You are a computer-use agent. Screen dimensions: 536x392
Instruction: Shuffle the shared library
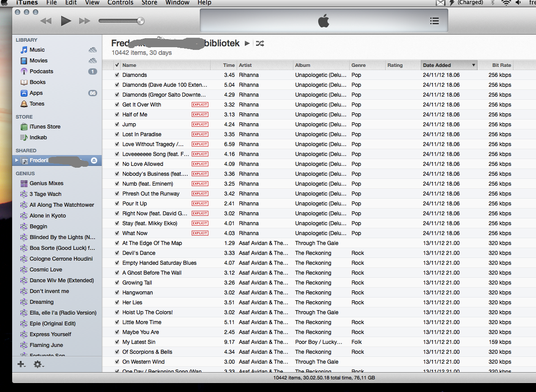(260, 43)
